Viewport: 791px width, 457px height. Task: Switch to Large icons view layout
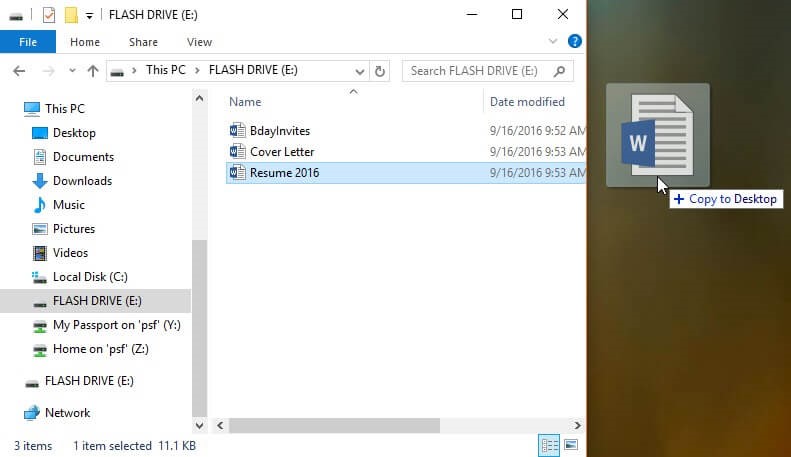[x=571, y=444]
